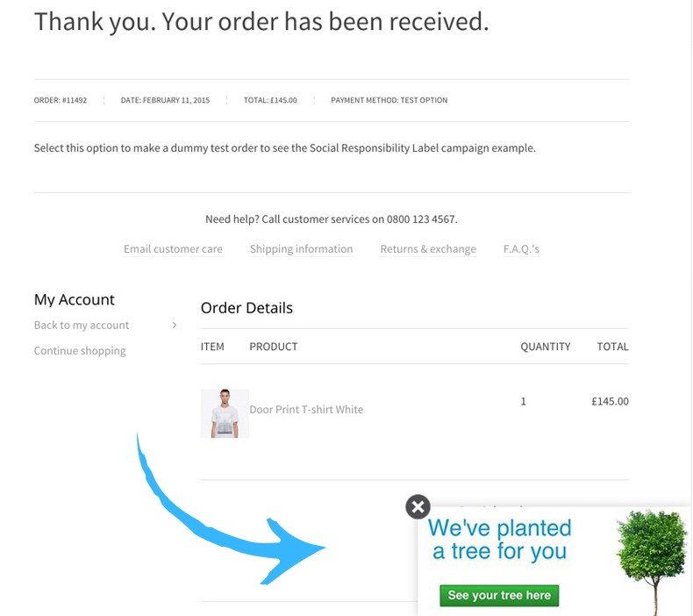Click the See your tree here button
The height and width of the screenshot is (616, 693).
(x=499, y=596)
